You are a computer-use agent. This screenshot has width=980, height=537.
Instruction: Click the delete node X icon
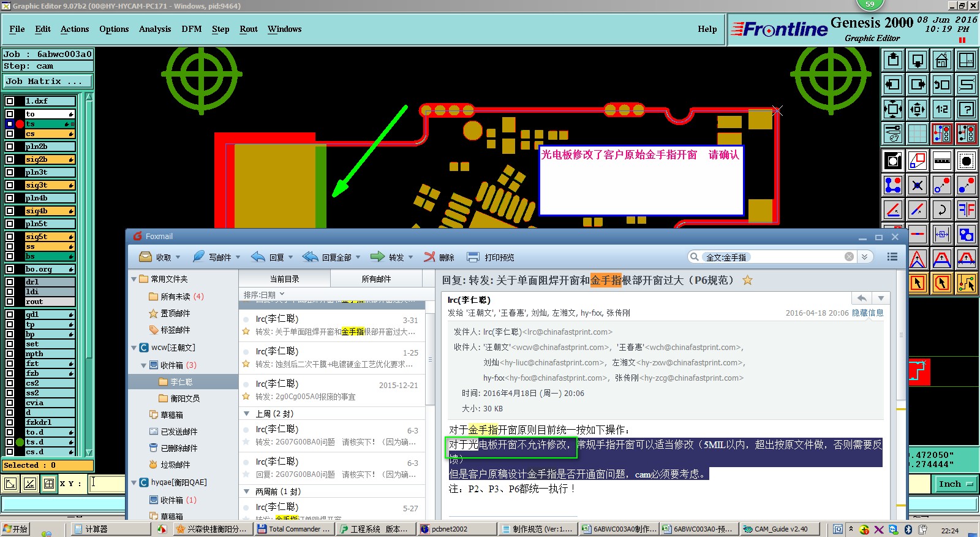(918, 185)
